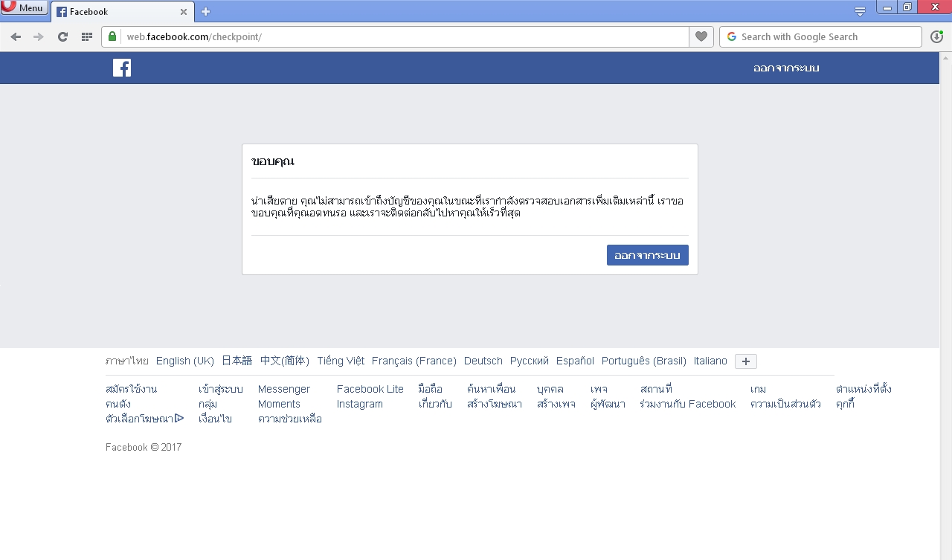Open Messenger footer link

pos(284,389)
